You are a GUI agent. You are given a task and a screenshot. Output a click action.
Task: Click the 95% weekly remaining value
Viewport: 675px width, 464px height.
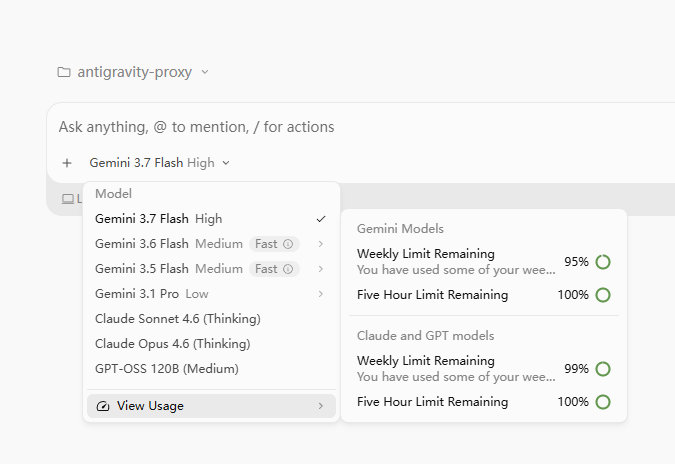[x=576, y=262]
